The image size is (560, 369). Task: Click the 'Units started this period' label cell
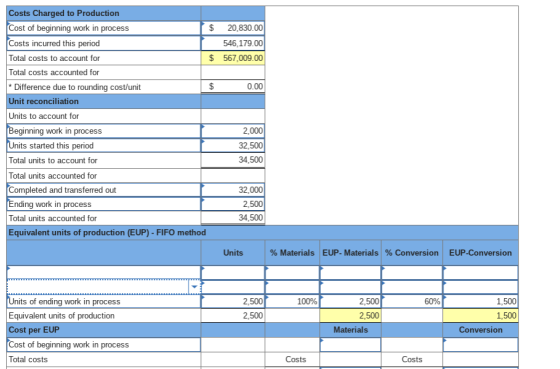point(104,145)
